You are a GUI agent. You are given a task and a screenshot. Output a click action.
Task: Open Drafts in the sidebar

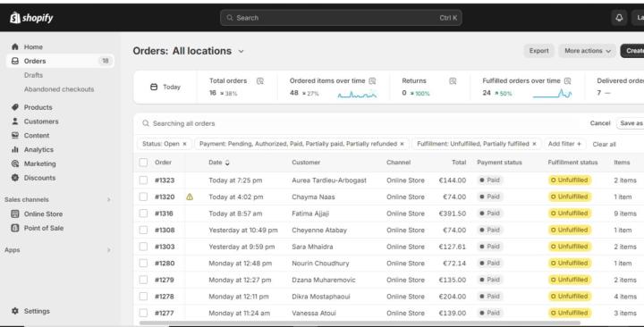(x=33, y=75)
